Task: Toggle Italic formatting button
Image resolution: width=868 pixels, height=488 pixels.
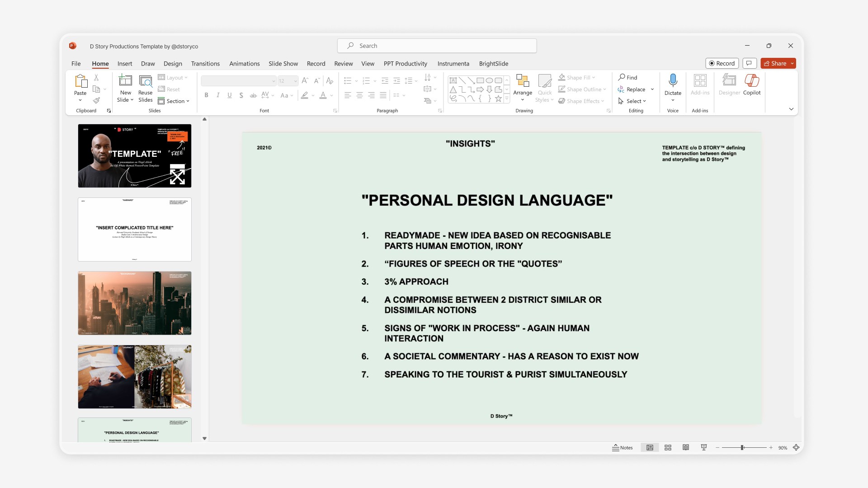Action: click(218, 95)
